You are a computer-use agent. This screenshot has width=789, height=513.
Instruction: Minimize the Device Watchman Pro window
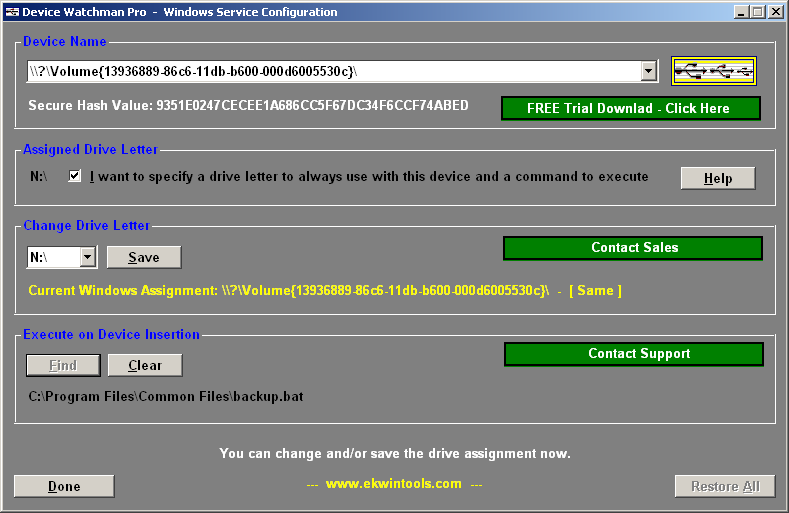[741, 12]
